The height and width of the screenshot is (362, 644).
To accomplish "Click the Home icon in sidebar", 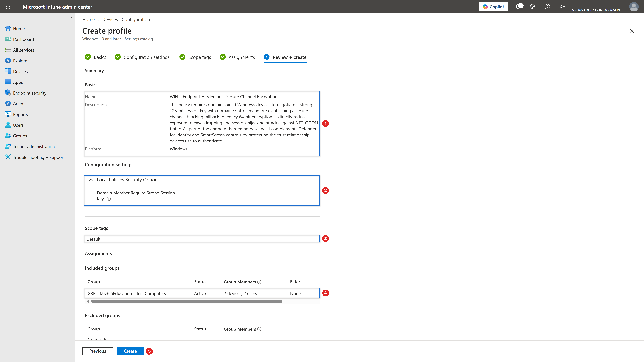I will (8, 28).
